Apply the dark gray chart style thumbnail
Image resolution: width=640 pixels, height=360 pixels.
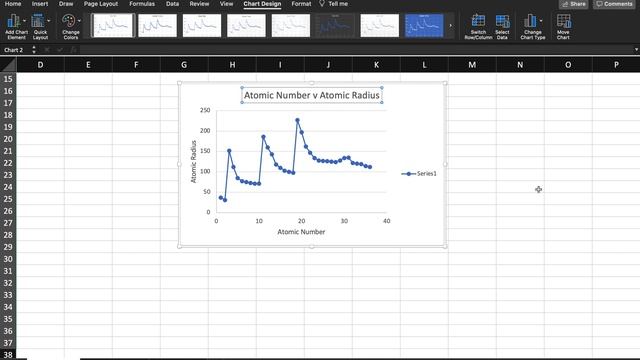tap(335, 25)
